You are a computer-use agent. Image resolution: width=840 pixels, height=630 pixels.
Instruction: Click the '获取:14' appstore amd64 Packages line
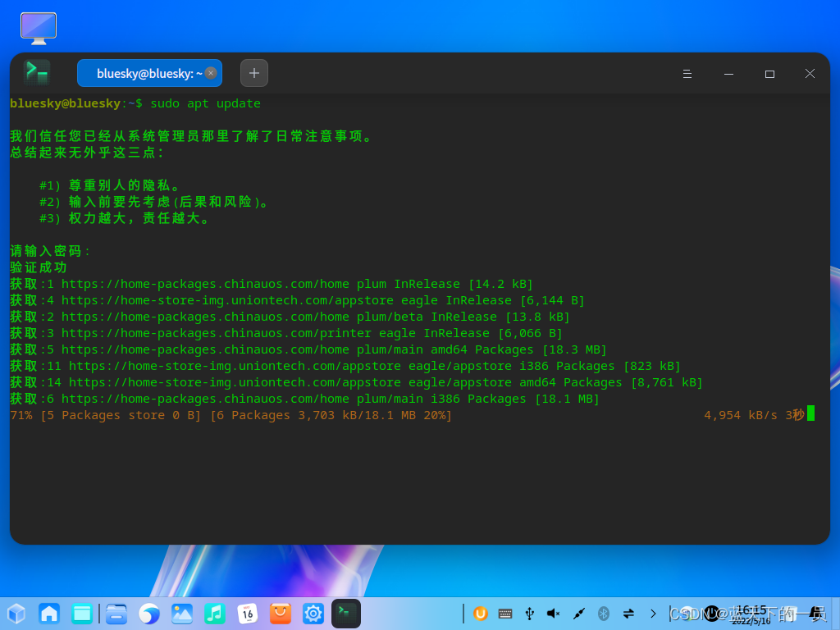pyautogui.click(x=356, y=382)
